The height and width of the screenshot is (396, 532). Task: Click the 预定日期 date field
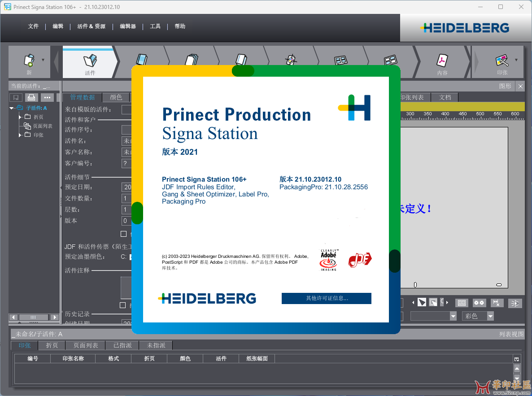click(126, 187)
